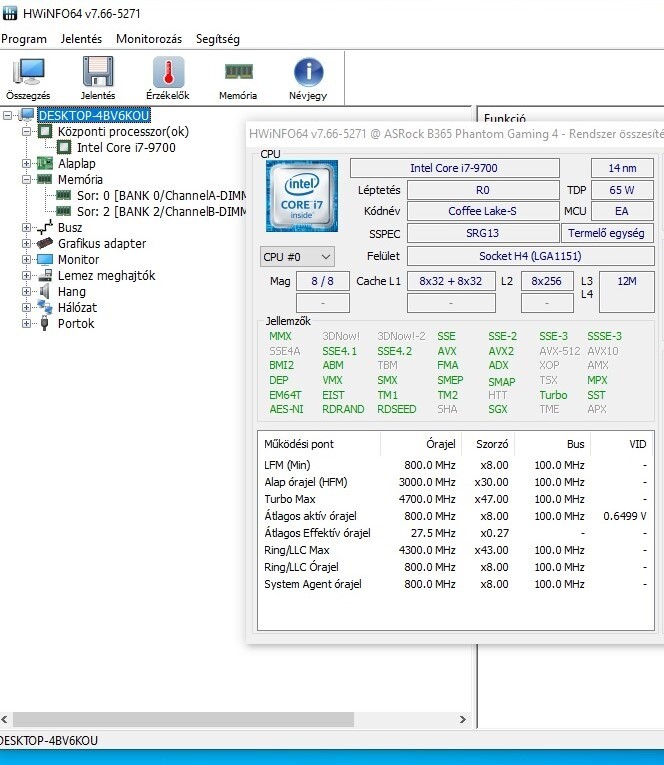Viewport: 664px width, 765px height.
Task: Click the Ring/LLC Max row
Action: [x=455, y=550]
